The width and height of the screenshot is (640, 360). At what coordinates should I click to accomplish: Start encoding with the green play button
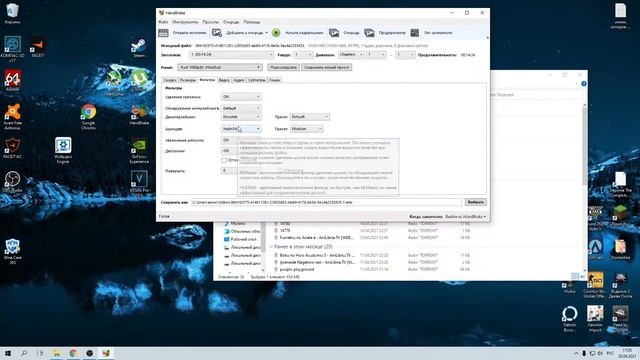point(276,33)
